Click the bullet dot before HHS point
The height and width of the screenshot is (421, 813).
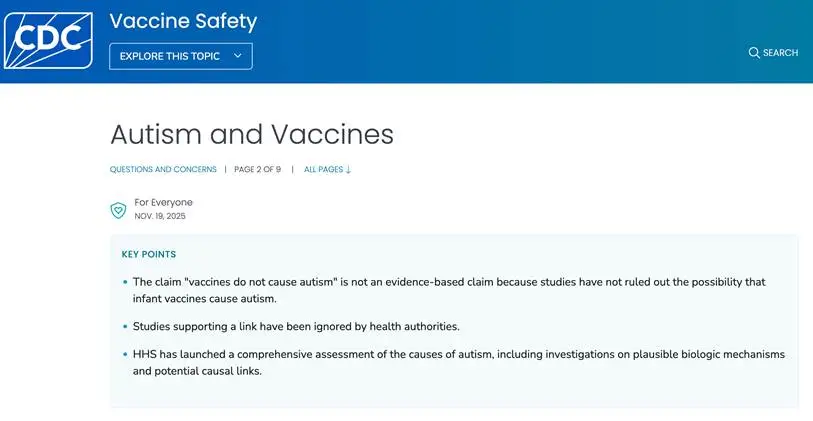[x=125, y=355]
